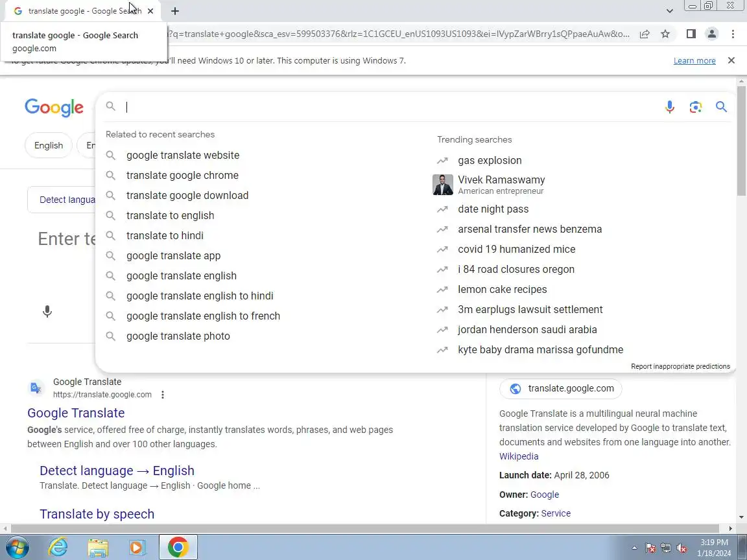This screenshot has width=747, height=560.
Task: Click the Category Service link
Action: point(556,513)
